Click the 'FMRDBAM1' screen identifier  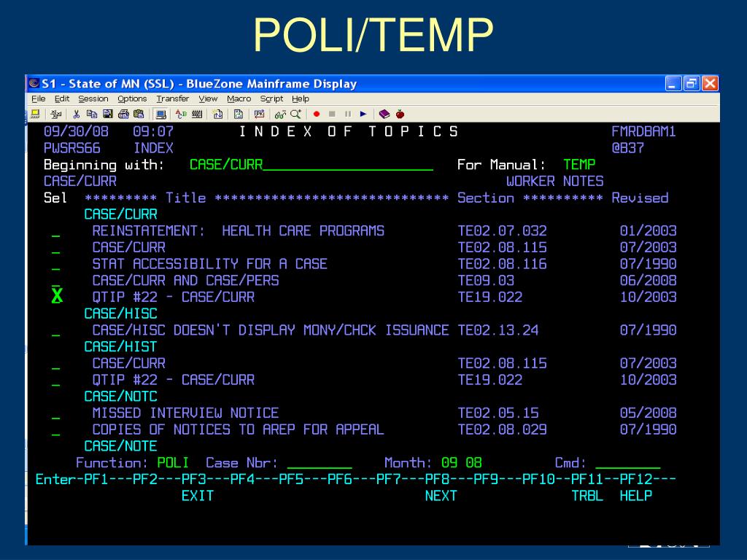click(643, 131)
